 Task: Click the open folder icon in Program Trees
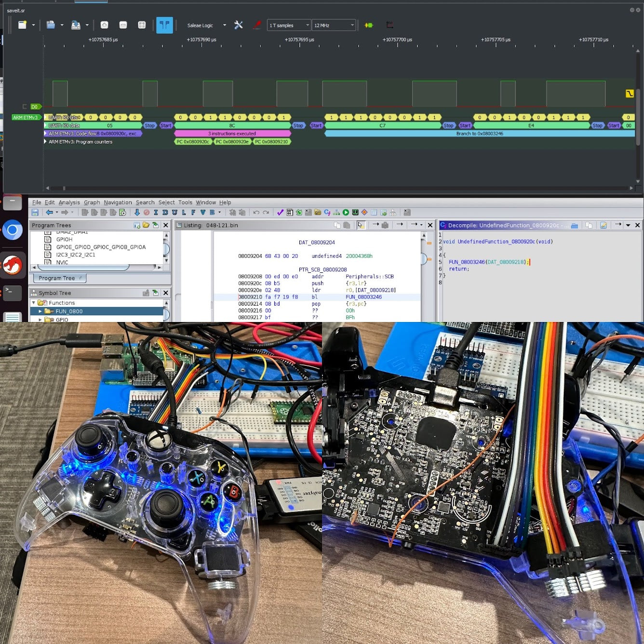tap(146, 225)
